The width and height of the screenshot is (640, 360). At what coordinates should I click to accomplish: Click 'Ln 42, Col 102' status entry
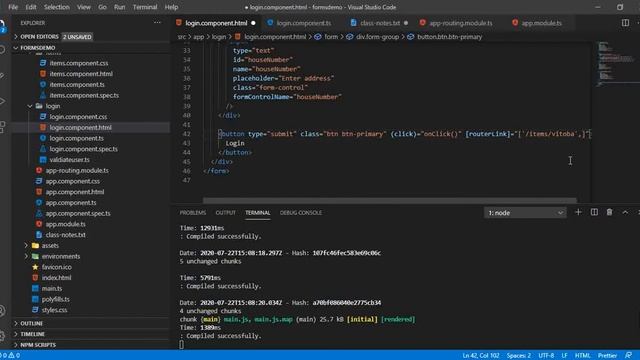[x=481, y=356]
